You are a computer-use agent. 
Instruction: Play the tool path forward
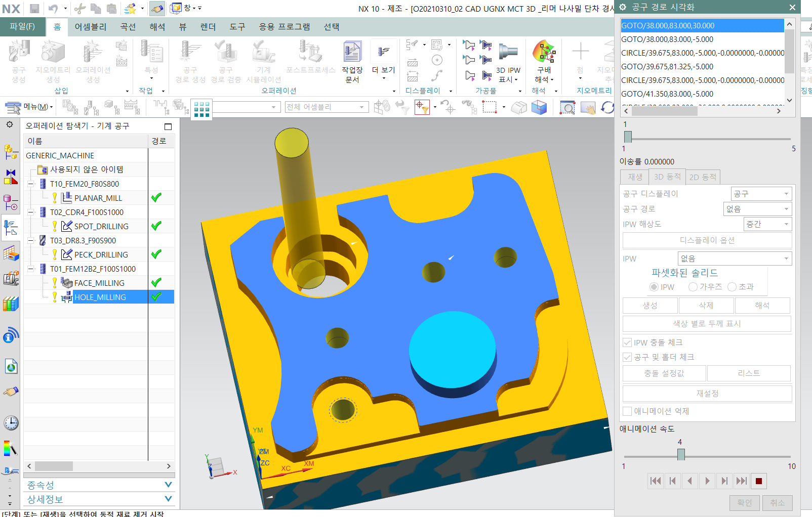707,481
